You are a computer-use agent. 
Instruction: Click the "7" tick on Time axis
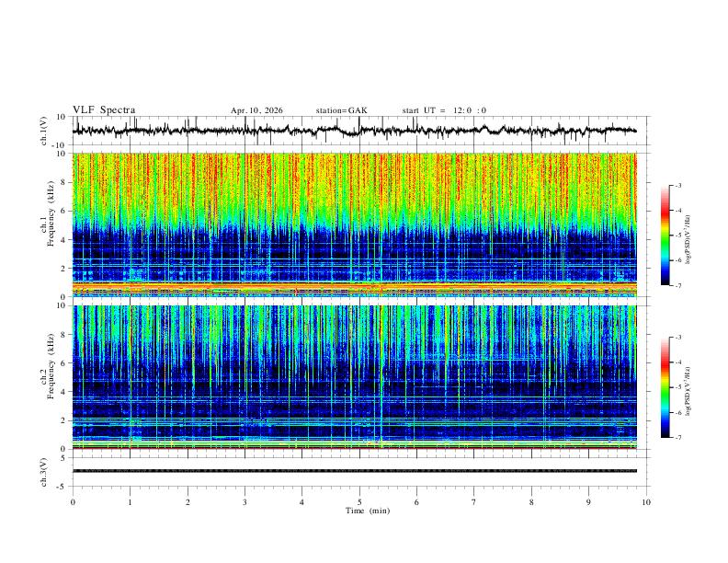pyautogui.click(x=474, y=502)
